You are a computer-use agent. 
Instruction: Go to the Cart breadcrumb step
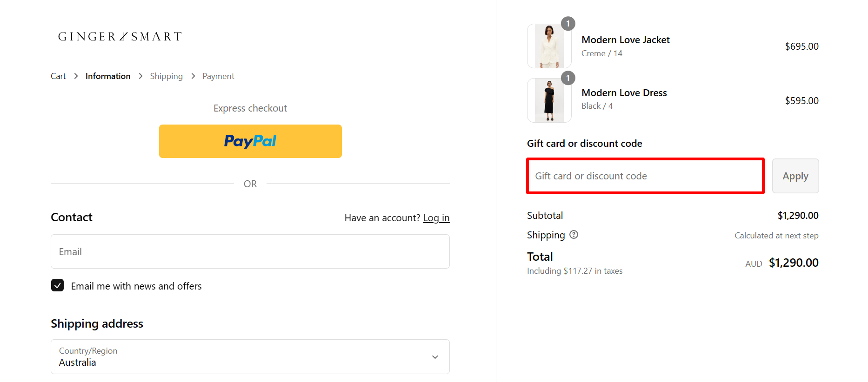[58, 76]
